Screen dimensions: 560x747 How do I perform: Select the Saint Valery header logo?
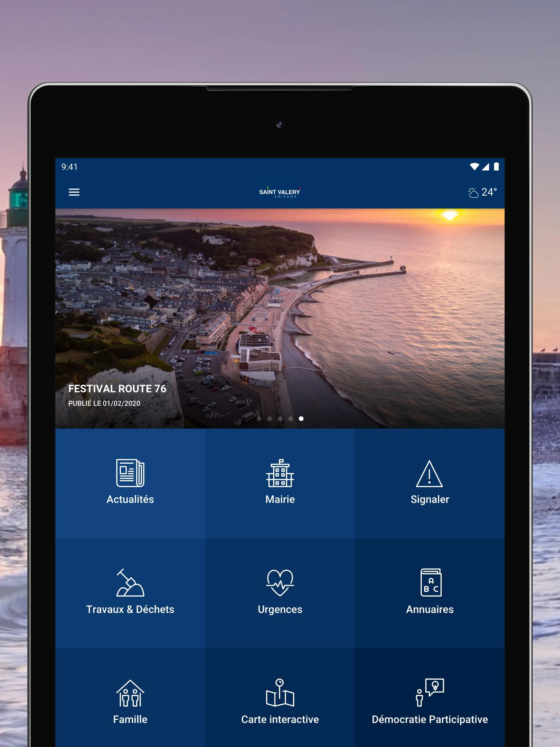(x=281, y=192)
